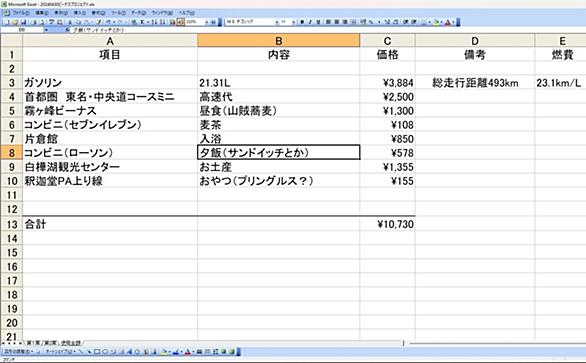
Task: Click the Save icon in the toolbar
Action: [23, 22]
